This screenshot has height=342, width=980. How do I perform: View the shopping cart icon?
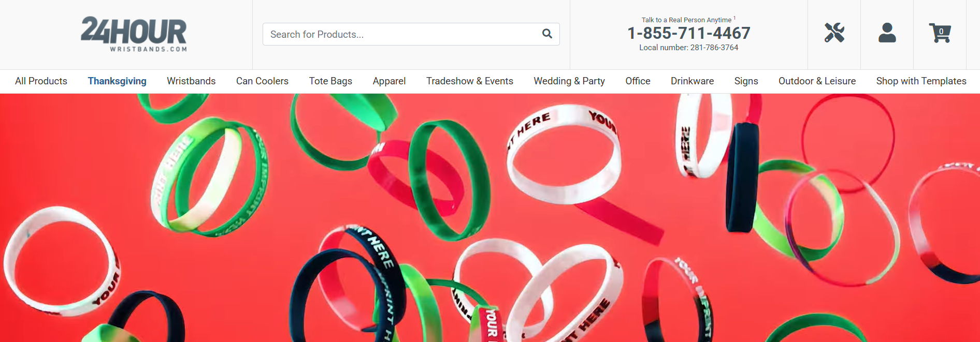(940, 33)
